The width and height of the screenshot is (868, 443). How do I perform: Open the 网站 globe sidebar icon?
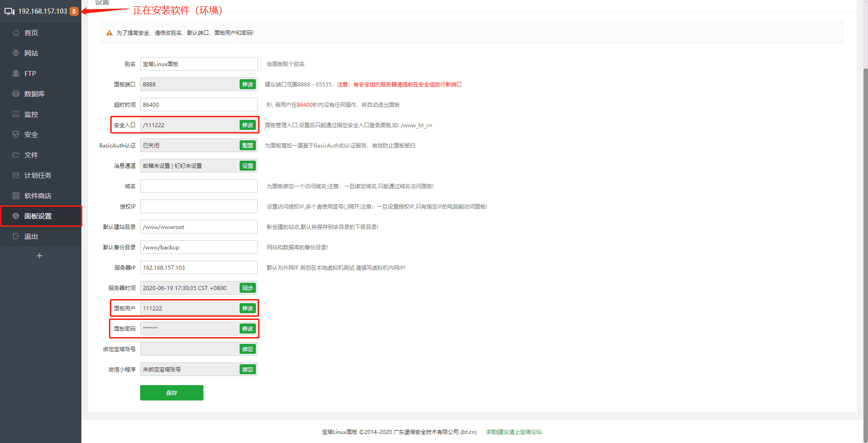[x=16, y=53]
